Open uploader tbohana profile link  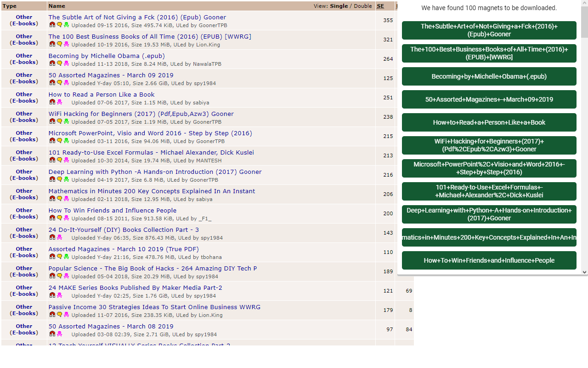tap(211, 257)
